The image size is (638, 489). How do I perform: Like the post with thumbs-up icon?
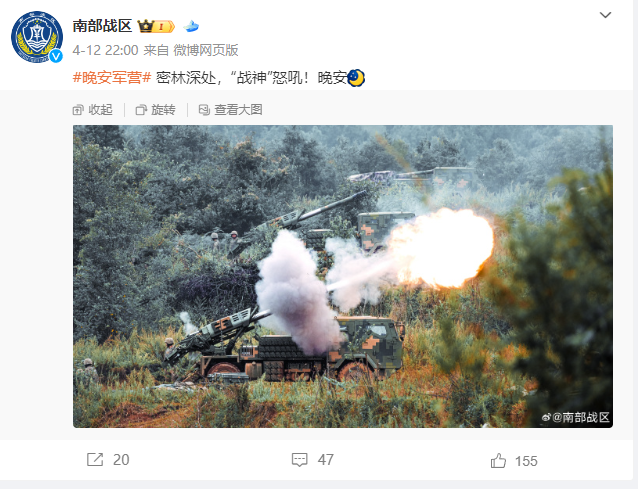click(x=498, y=461)
